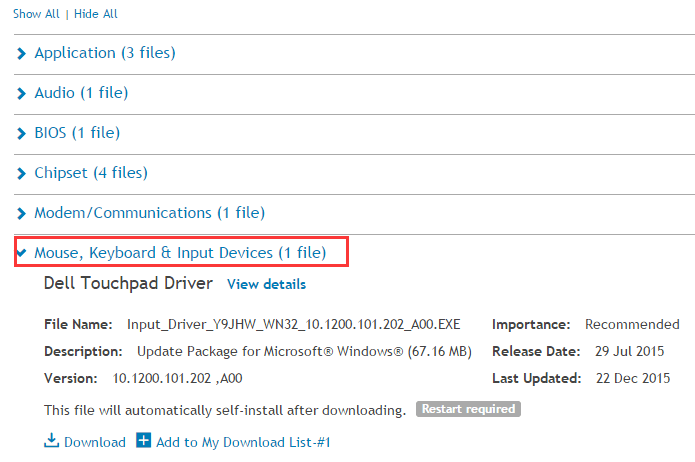Click the self-install after downloading notice
This screenshot has width=695, height=462.
tap(225, 410)
